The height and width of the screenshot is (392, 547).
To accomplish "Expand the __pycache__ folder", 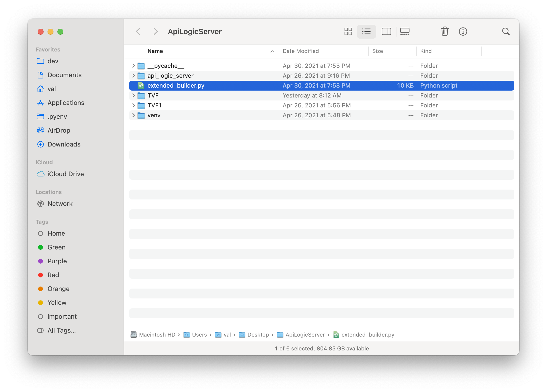I will tap(133, 66).
